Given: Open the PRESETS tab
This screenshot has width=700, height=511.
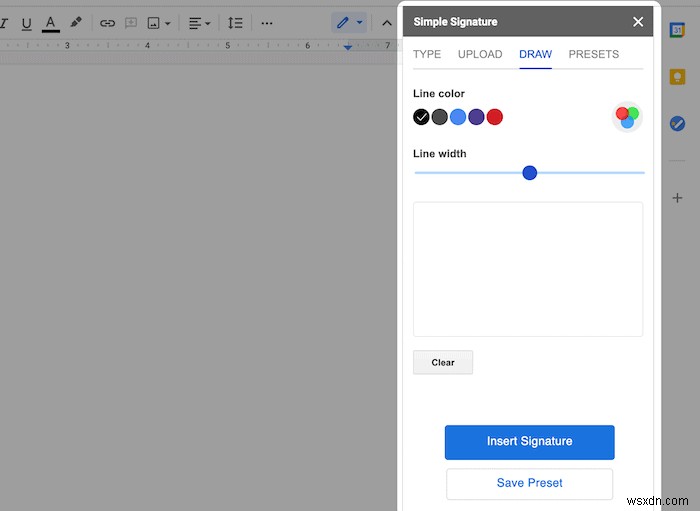Looking at the screenshot, I should [593, 54].
